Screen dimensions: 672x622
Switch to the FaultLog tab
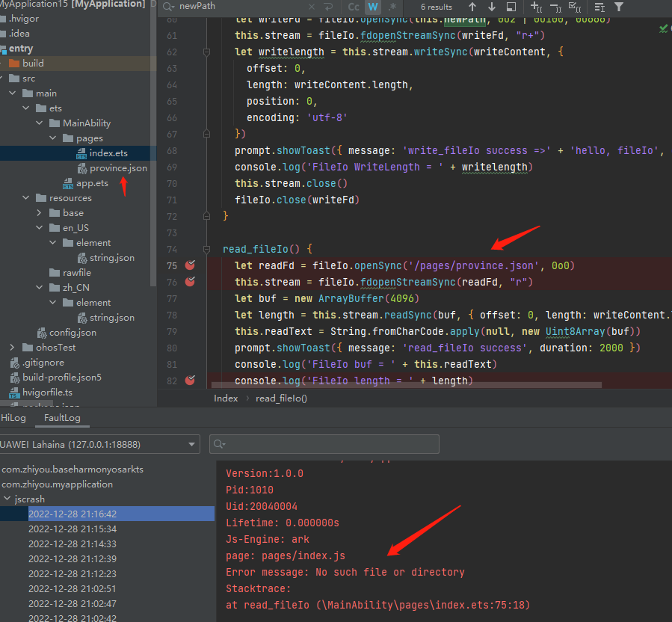pos(62,418)
